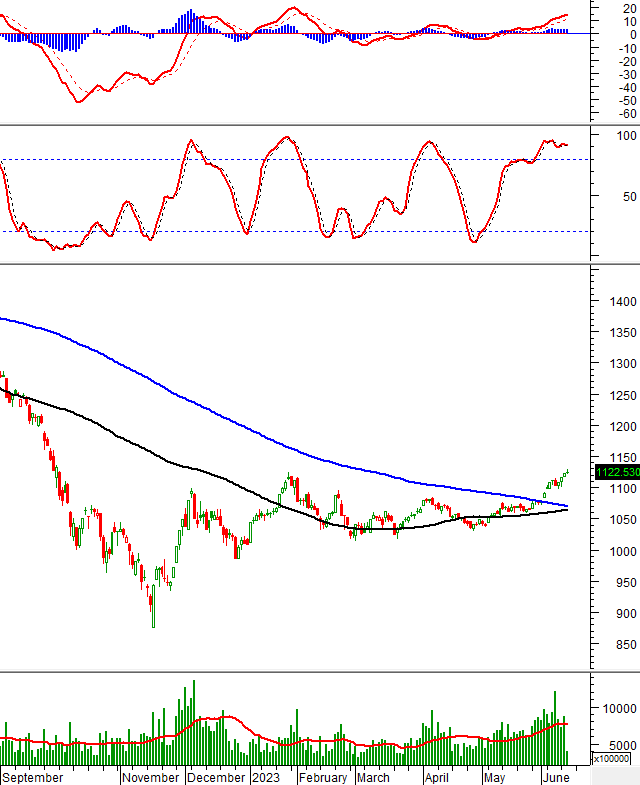Select the December date axis label
Screen dimensions: 640x785
click(215, 777)
